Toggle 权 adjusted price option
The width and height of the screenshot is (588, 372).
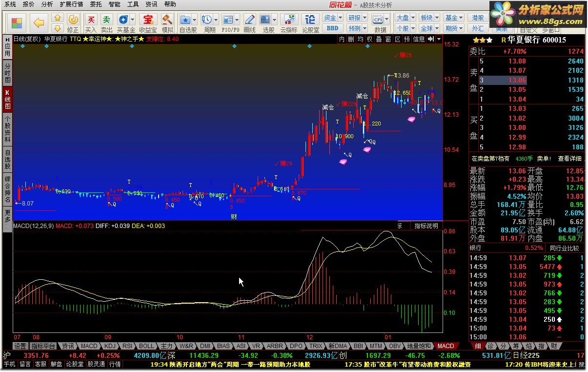[369, 39]
